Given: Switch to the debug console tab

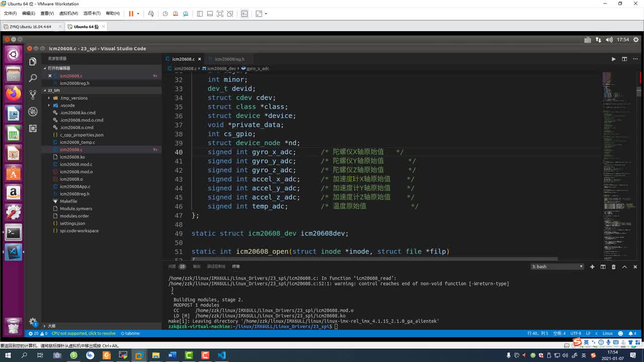Looking at the screenshot, I should (x=216, y=266).
